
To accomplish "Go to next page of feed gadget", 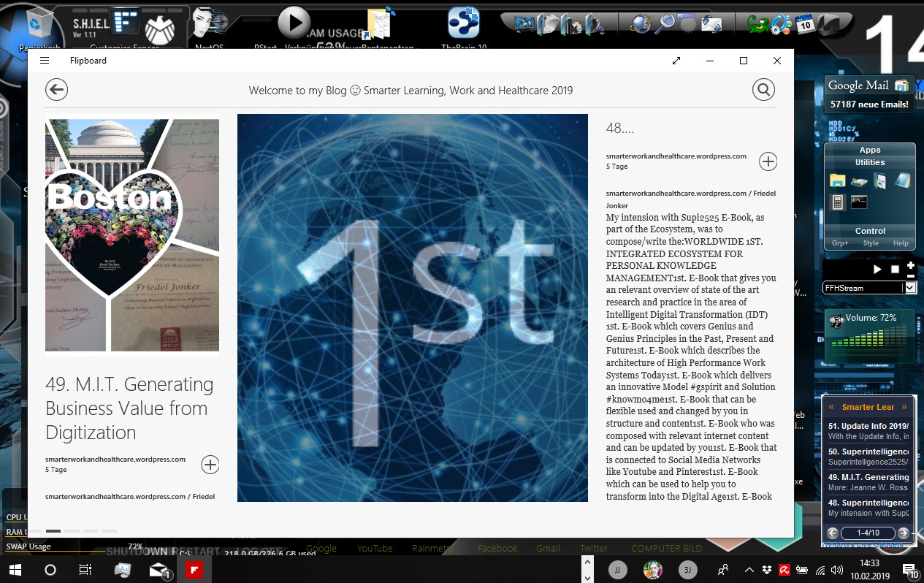I will pyautogui.click(x=903, y=533).
